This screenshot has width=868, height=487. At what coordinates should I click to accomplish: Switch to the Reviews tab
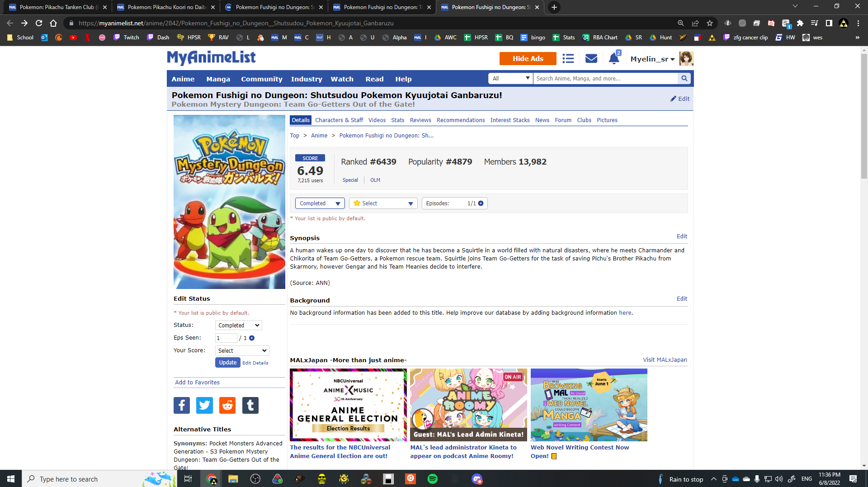point(420,120)
